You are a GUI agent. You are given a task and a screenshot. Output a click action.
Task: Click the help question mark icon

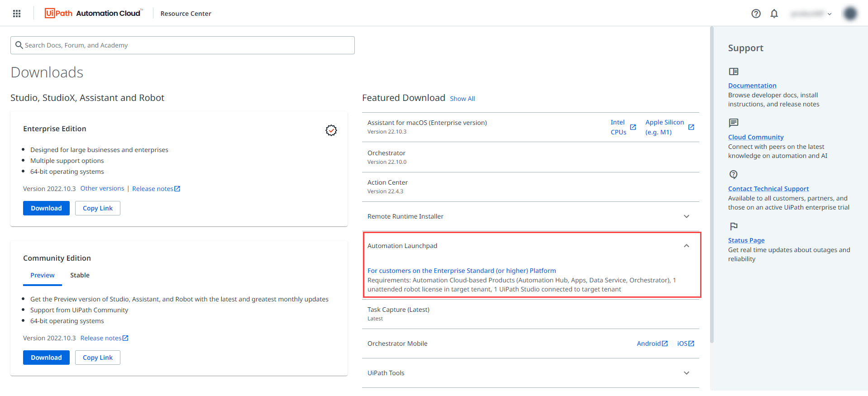point(756,14)
